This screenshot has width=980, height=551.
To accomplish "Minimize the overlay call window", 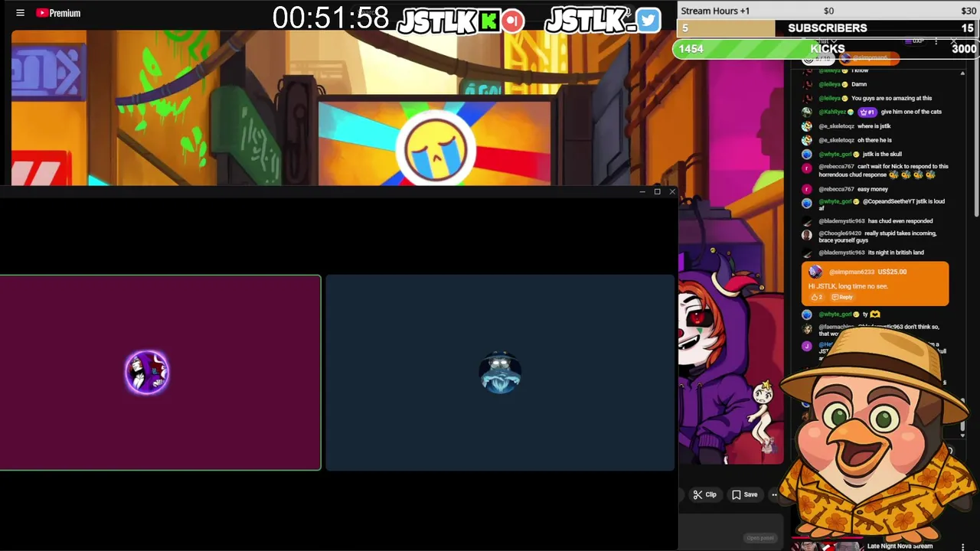I will (642, 191).
